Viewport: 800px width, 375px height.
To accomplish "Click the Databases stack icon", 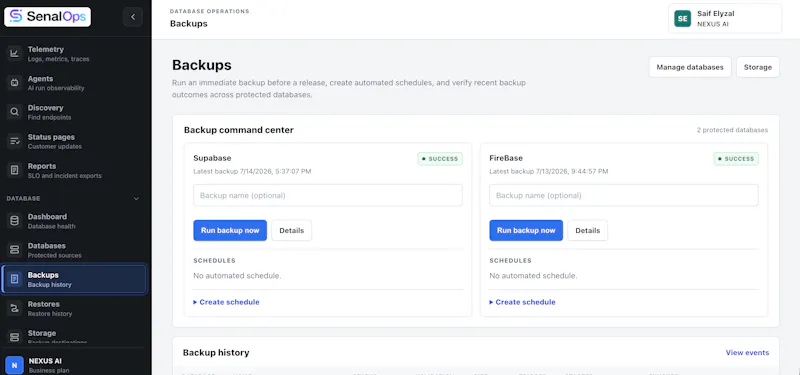I will tap(14, 250).
